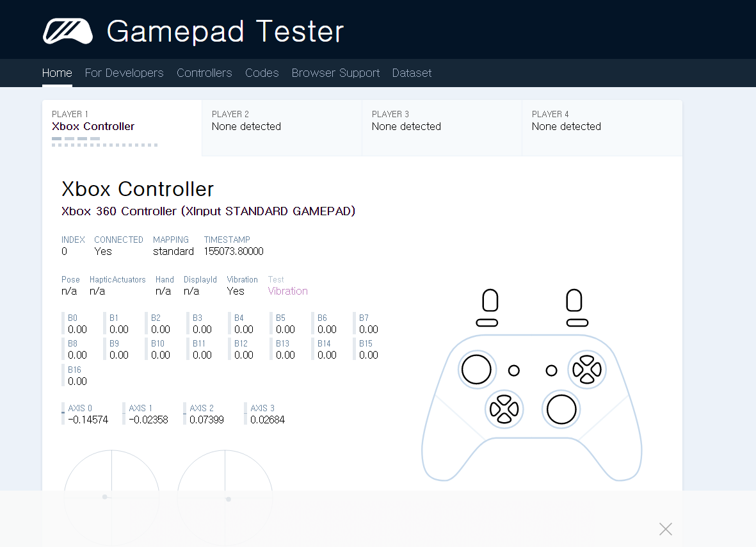Go to the Controllers page

[x=204, y=73]
